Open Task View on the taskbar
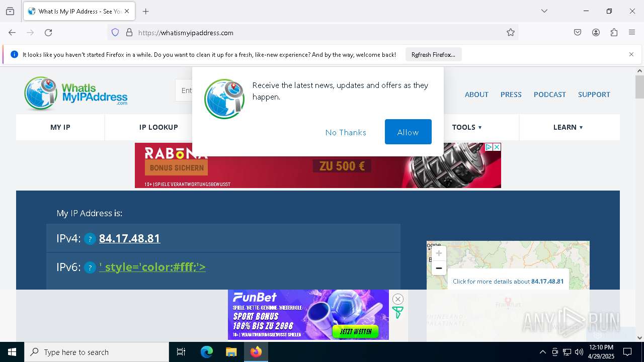 [x=181, y=352]
